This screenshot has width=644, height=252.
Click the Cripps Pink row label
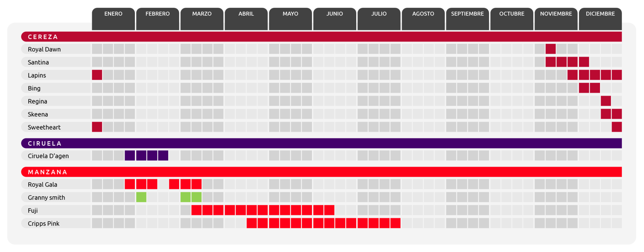(x=43, y=223)
